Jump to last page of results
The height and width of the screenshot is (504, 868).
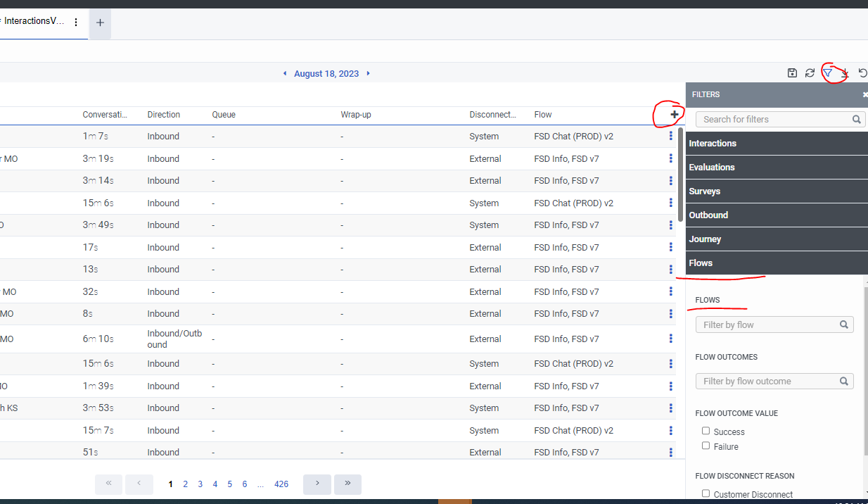click(347, 484)
